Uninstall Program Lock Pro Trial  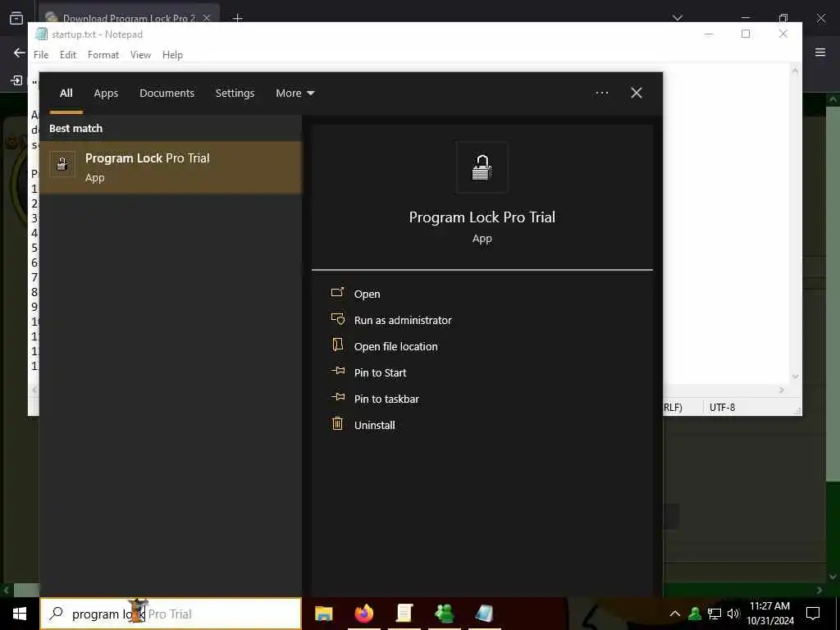(374, 426)
